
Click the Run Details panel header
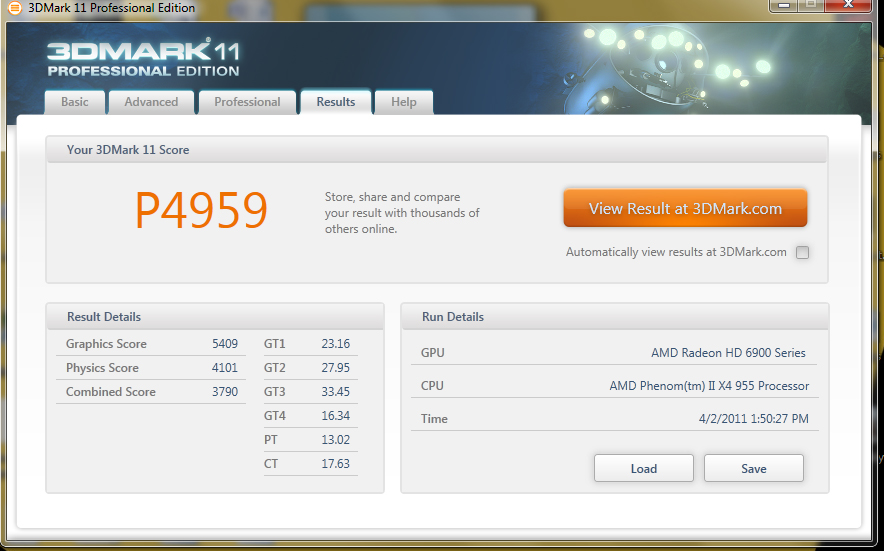pyautogui.click(x=615, y=316)
